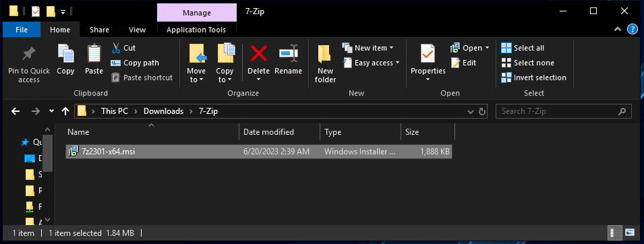
Task: Open the Easy access dropdown
Action: [x=372, y=63]
